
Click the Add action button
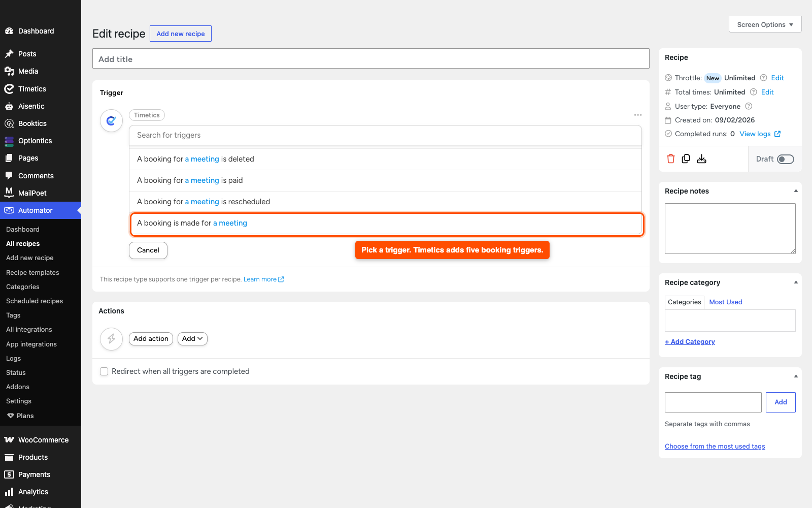point(151,339)
